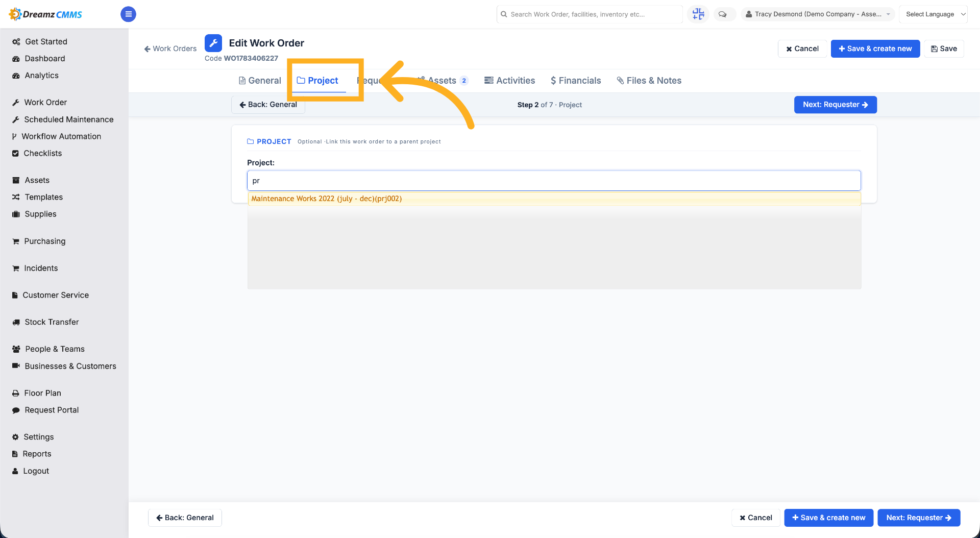
Task: Click Logout in sidebar
Action: pos(31,471)
